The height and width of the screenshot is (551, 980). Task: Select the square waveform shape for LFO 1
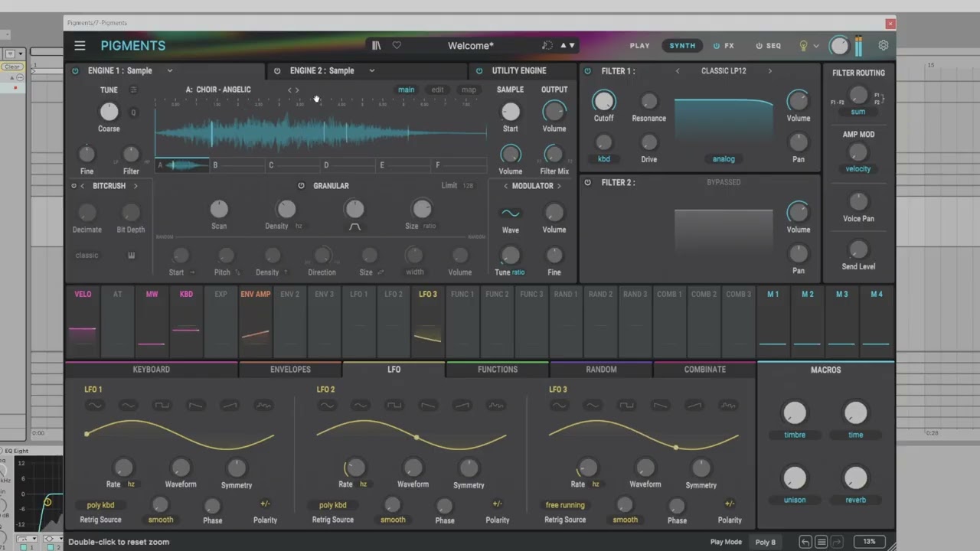[x=162, y=405]
